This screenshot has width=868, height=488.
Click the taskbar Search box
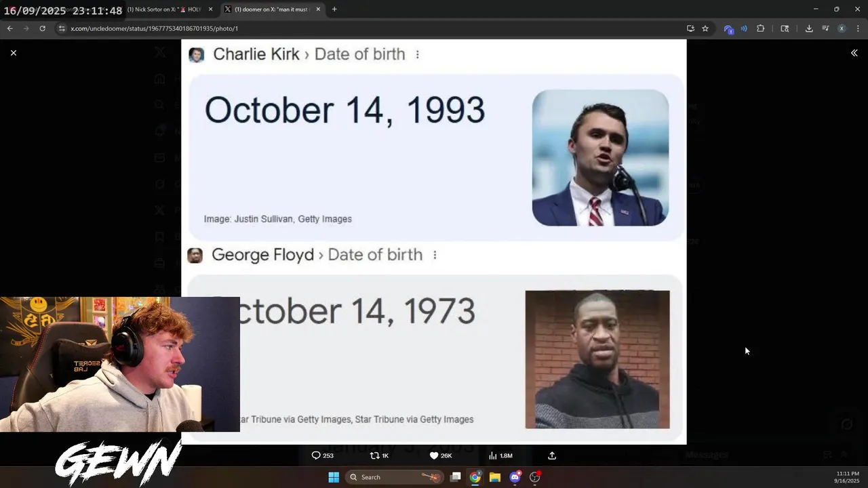(394, 477)
